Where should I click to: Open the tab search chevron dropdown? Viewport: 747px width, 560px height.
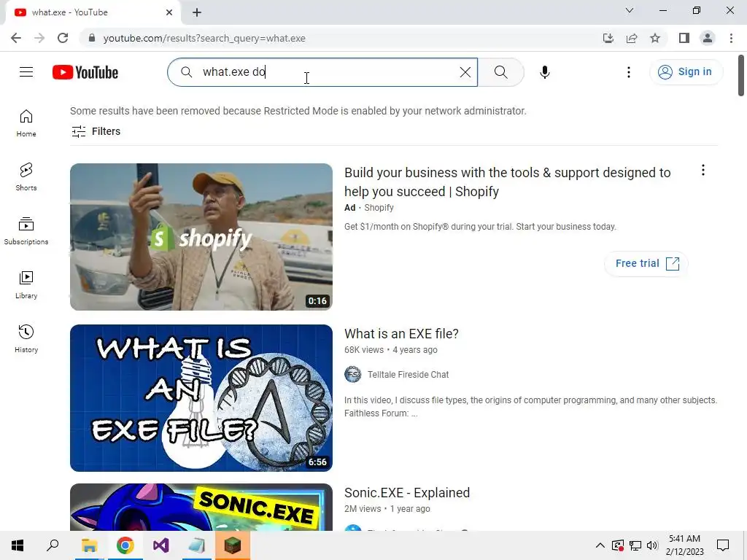pyautogui.click(x=630, y=10)
